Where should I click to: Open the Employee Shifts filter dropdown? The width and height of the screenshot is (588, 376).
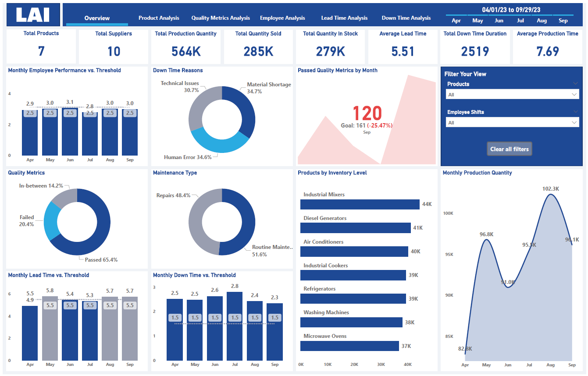click(x=512, y=123)
